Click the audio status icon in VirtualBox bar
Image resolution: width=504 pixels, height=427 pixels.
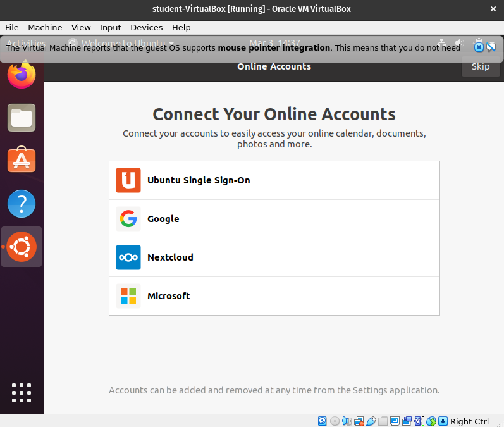347,421
